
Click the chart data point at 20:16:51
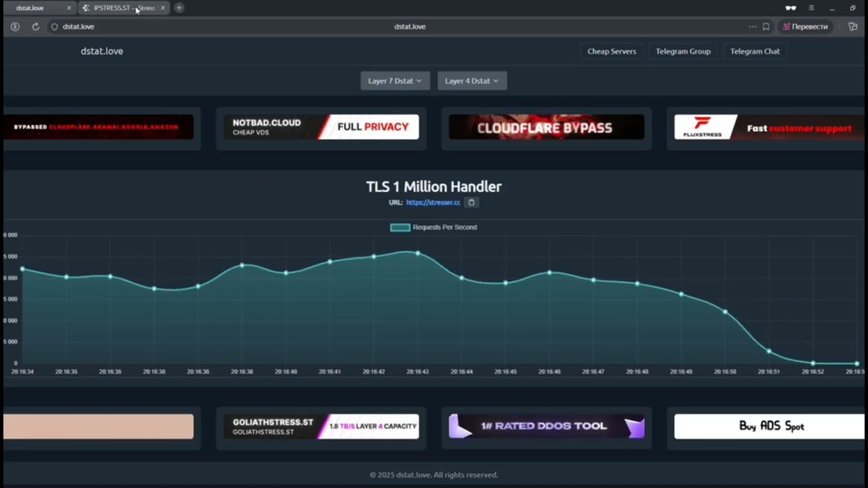click(x=769, y=351)
